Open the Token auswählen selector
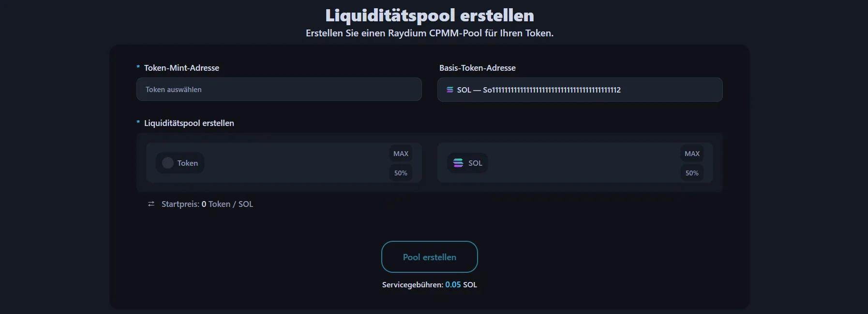The image size is (868, 314). (x=279, y=89)
